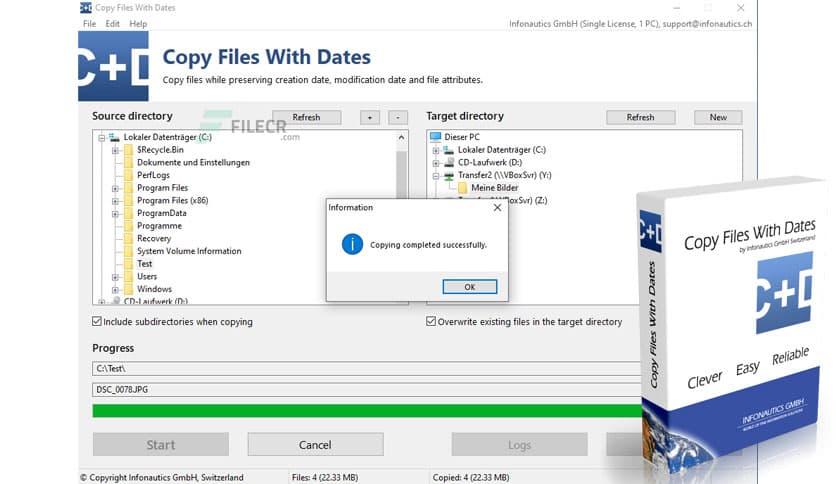Click the New button for target directory

tap(718, 117)
